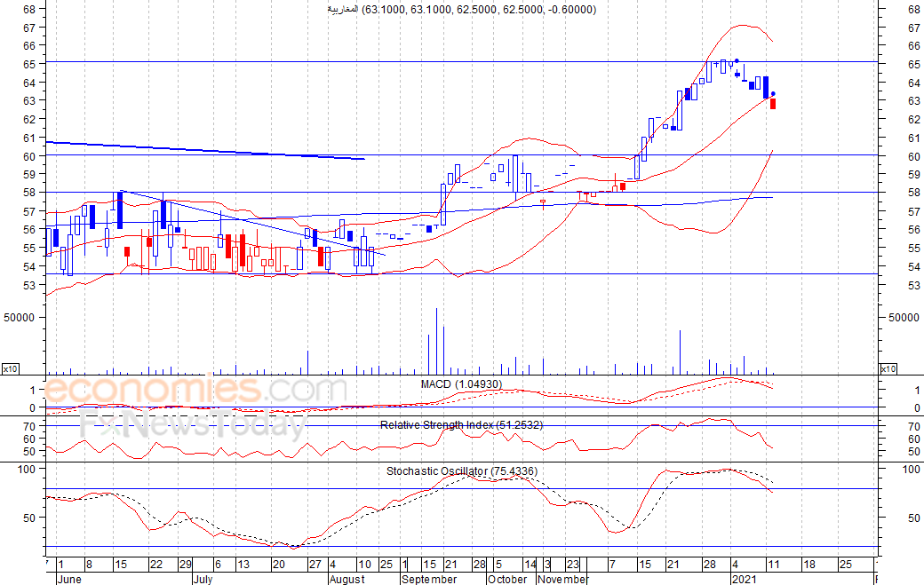This screenshot has width=924, height=585.
Task: Click the last red candlestick near 63
Action: tap(773, 104)
